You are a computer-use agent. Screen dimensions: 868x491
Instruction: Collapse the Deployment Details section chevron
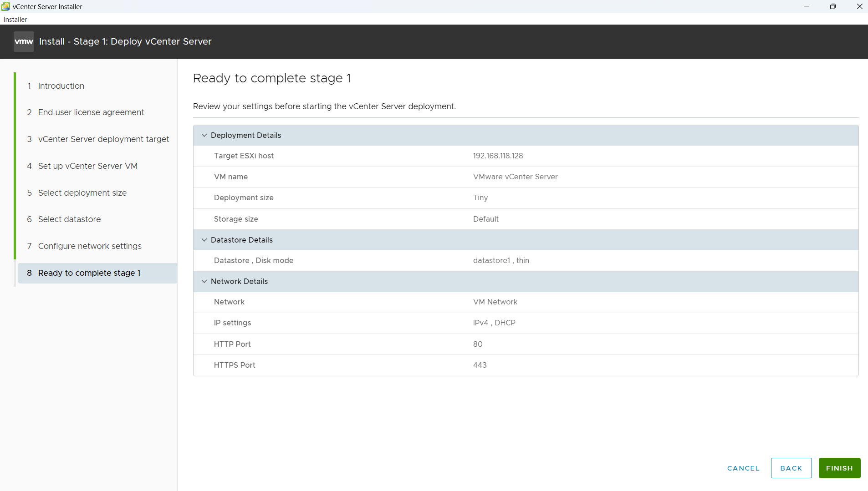point(204,136)
